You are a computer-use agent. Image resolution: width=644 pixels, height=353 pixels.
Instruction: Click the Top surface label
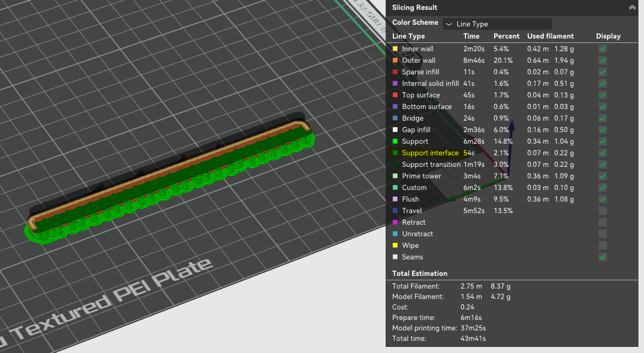(421, 95)
